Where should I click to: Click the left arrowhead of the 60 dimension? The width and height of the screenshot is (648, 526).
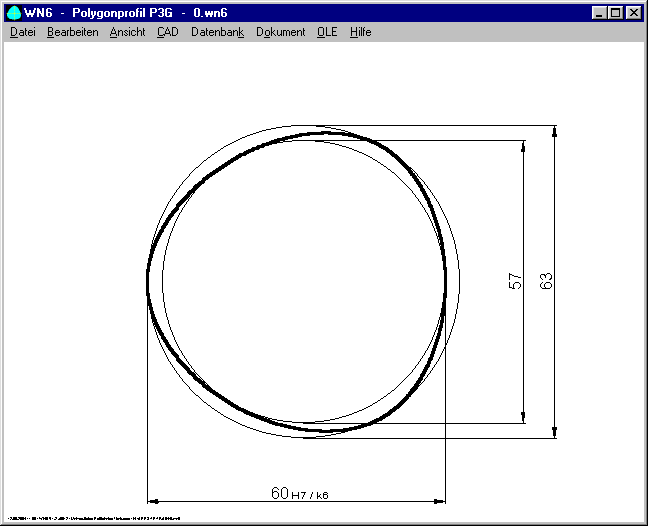click(x=154, y=500)
